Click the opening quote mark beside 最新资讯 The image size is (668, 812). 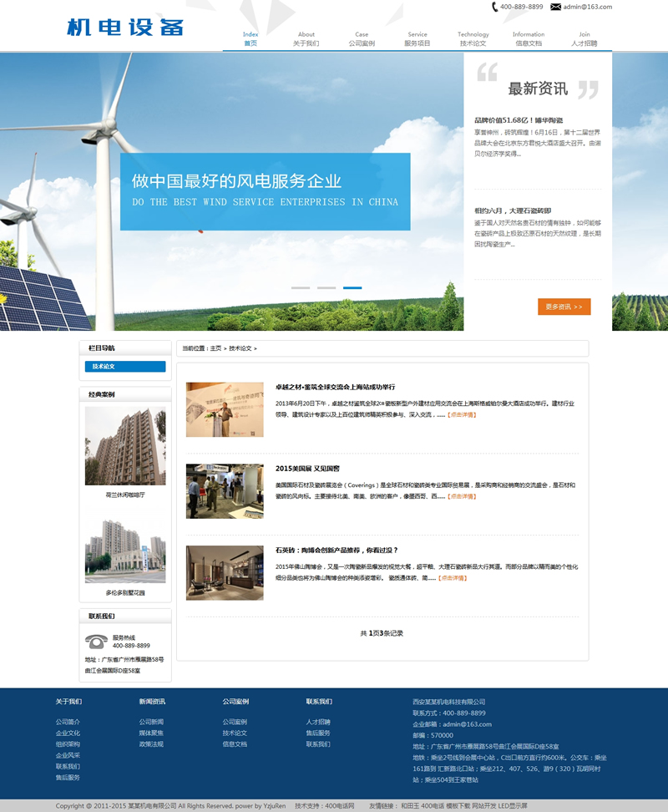[x=487, y=74]
